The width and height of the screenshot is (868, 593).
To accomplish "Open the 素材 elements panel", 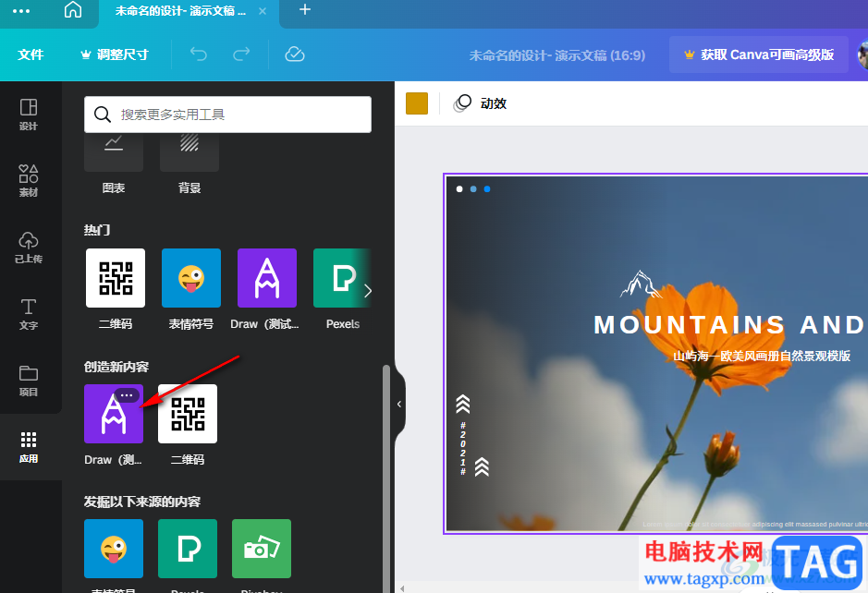I will (x=29, y=181).
